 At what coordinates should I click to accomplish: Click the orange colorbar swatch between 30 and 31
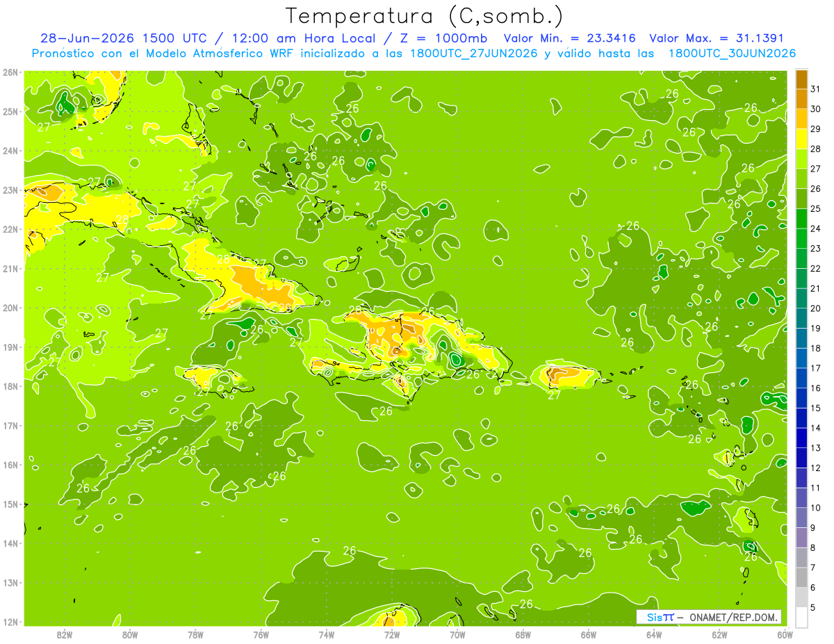click(x=801, y=99)
